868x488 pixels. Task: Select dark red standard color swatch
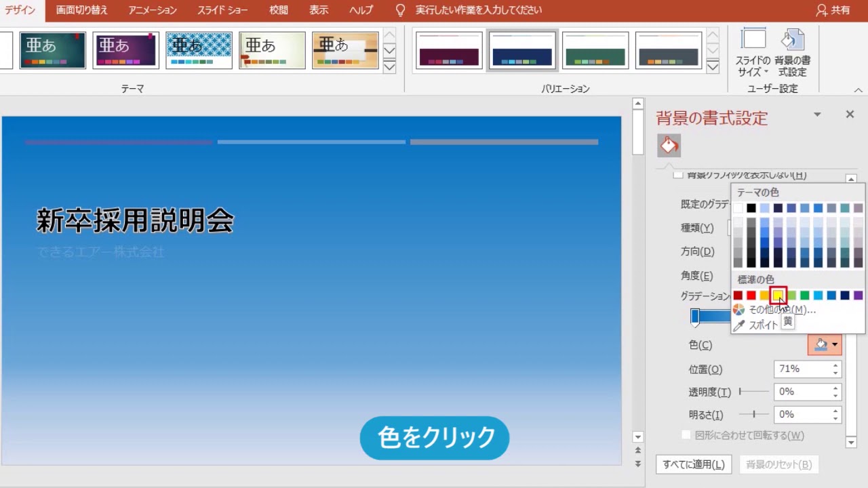coord(738,295)
